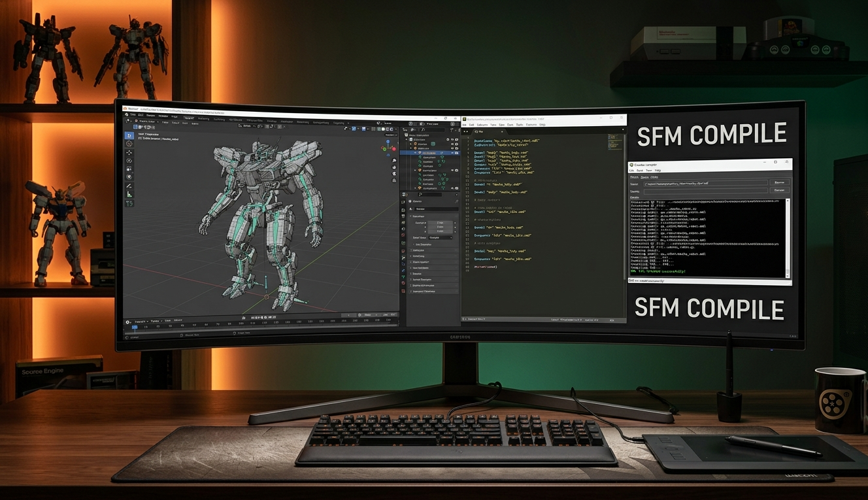Click the Outliner search field in Blender
The width and height of the screenshot is (868, 500).
tap(433, 129)
